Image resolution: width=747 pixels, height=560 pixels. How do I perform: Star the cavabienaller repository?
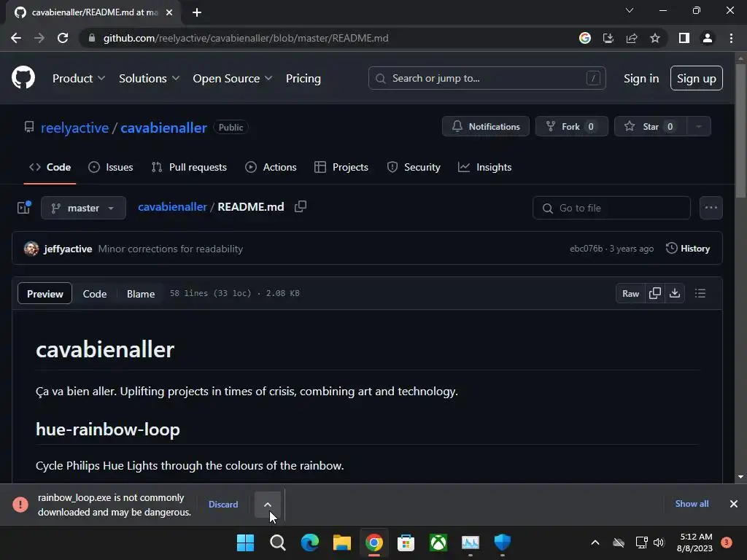(650, 127)
